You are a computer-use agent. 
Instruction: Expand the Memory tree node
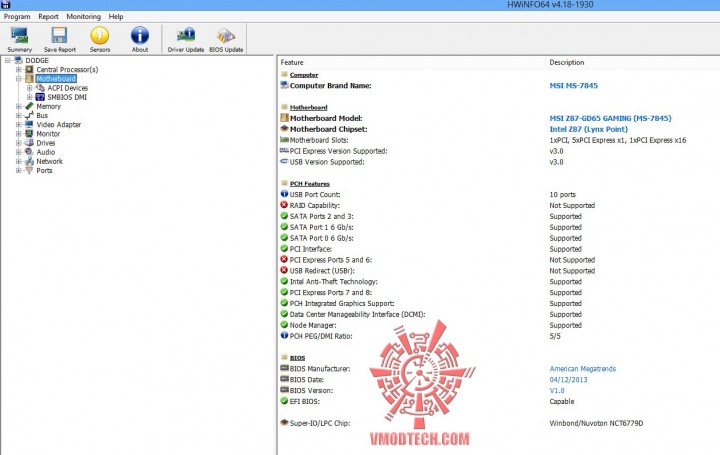coord(19,106)
